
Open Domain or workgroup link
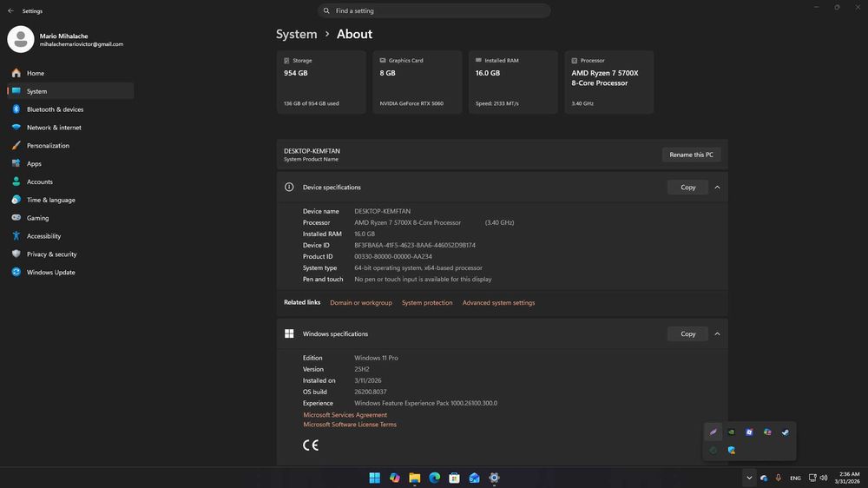point(361,303)
